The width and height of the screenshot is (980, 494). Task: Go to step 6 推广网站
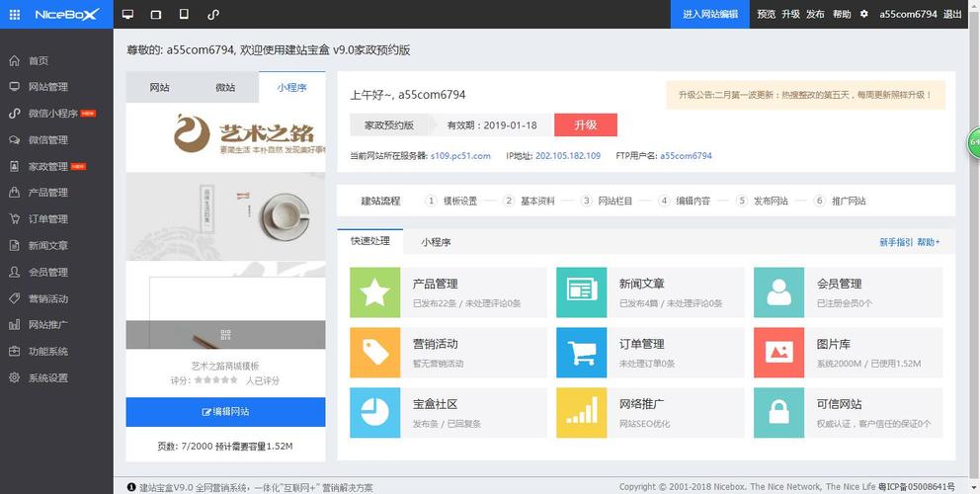click(x=840, y=201)
